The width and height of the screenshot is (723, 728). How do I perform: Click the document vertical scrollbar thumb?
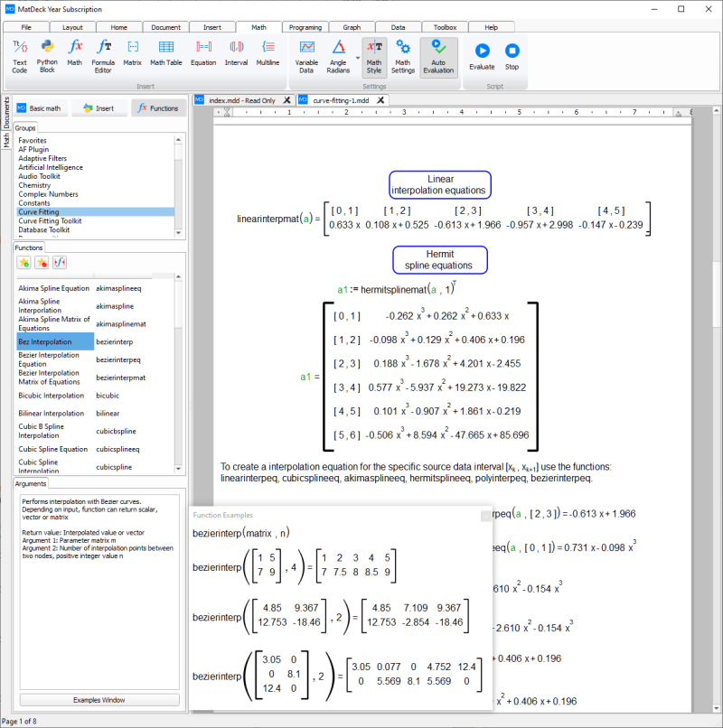(717, 294)
